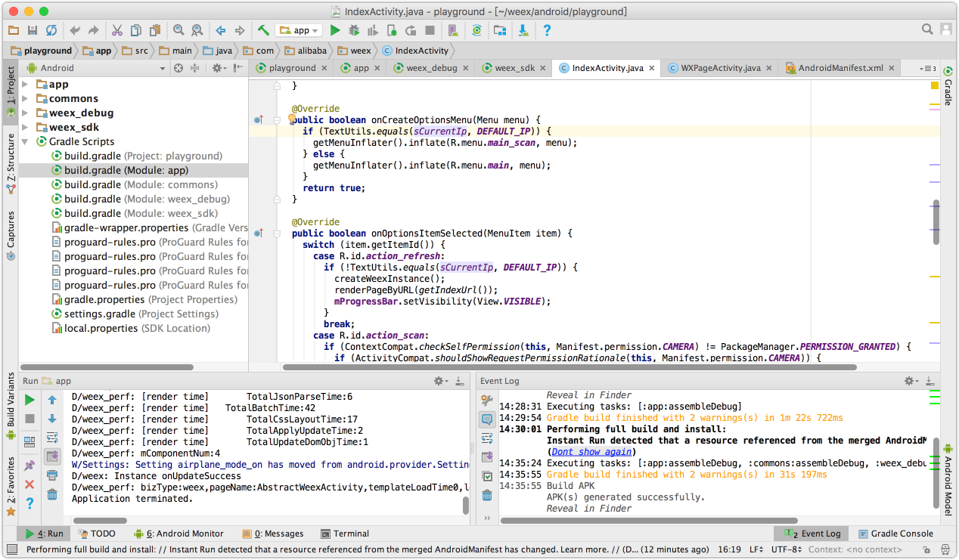This screenshot has height=560, width=959.
Task: Click the Sync Project with Gradle icon
Action: [477, 30]
